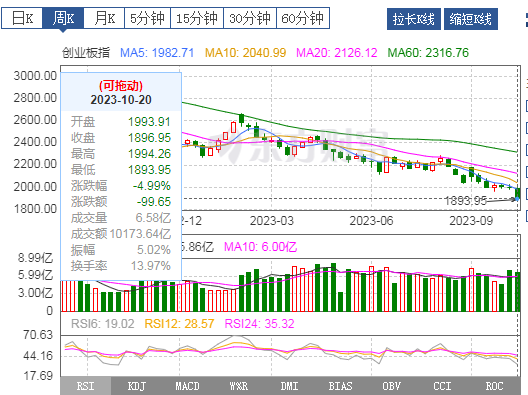Click the 2023-09 date axis label
Viewport: 528px width, 395px height.
pos(471,221)
